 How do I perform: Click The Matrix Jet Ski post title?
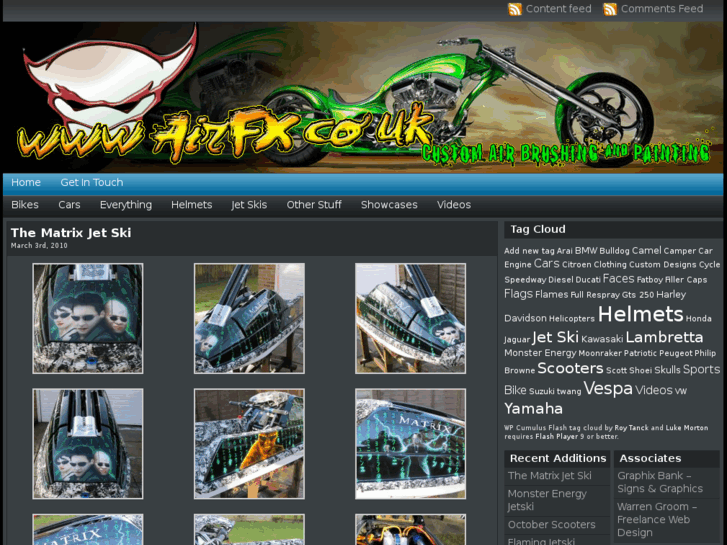click(x=71, y=233)
